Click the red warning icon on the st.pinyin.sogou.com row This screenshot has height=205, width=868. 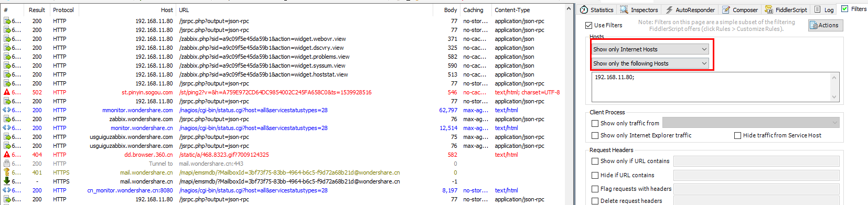click(x=7, y=92)
